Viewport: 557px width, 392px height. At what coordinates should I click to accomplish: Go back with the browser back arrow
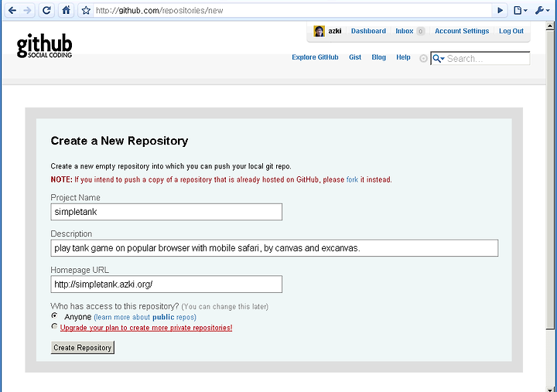tap(12, 10)
